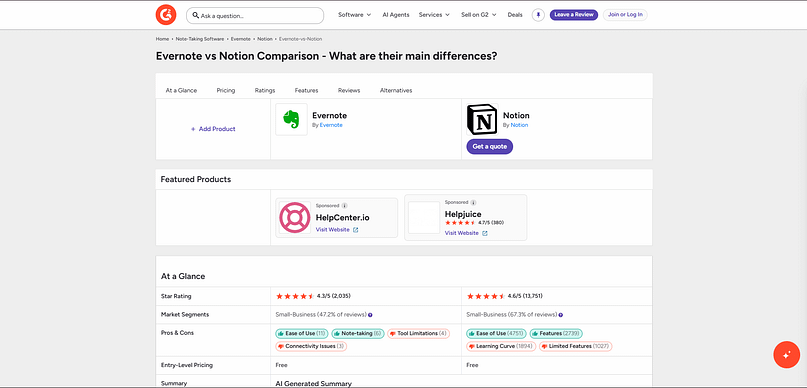The height and width of the screenshot is (388, 807).
Task: Open the "By Evernote" vendor link
Action: click(331, 125)
